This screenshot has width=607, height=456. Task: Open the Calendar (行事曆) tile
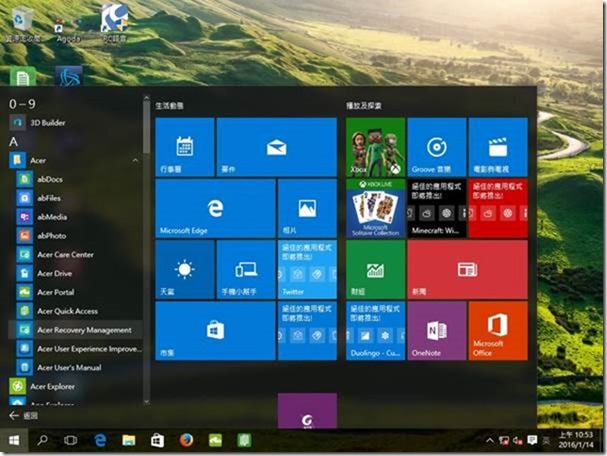coord(184,147)
